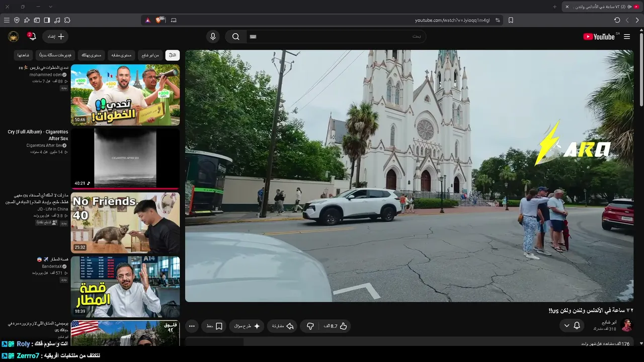Search by voice with the microphone

pyautogui.click(x=213, y=37)
